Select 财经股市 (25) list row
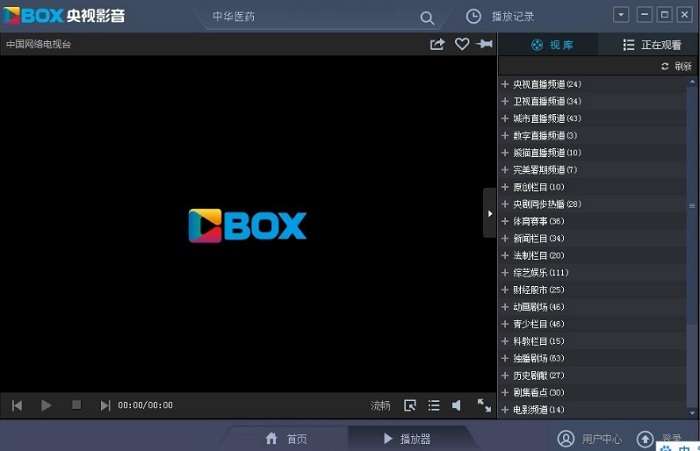The width and height of the screenshot is (700, 451). tap(592, 289)
